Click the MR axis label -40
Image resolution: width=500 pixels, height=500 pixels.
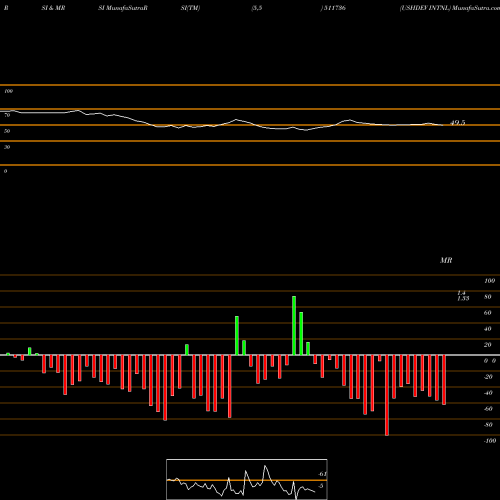[x=488, y=393]
